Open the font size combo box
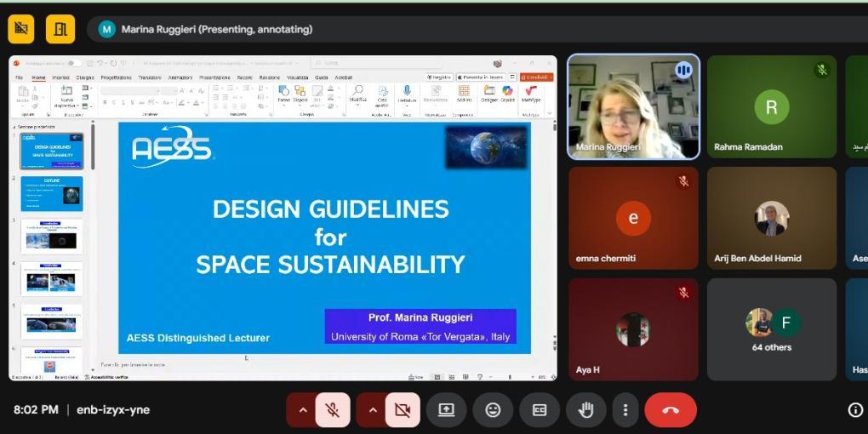The image size is (868, 434). [169, 91]
